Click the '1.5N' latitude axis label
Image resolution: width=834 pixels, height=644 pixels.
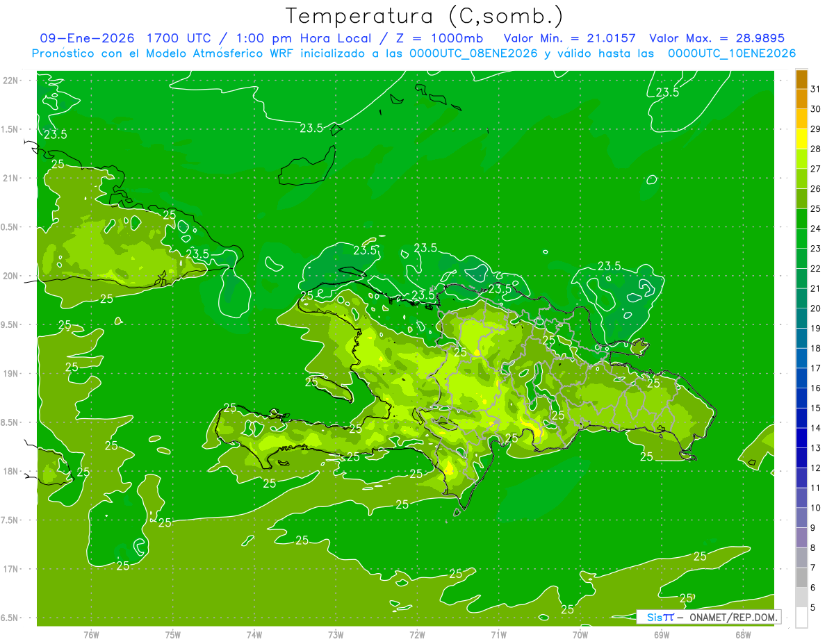pyautogui.click(x=10, y=130)
